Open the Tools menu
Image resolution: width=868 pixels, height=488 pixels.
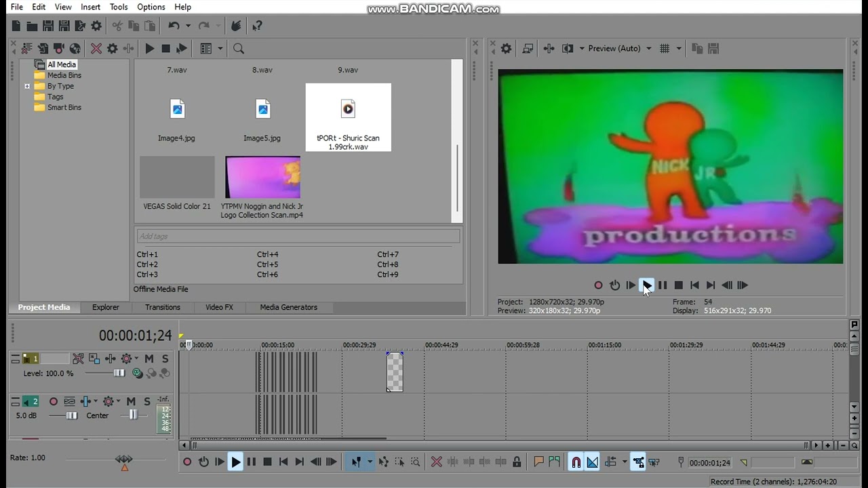119,7
